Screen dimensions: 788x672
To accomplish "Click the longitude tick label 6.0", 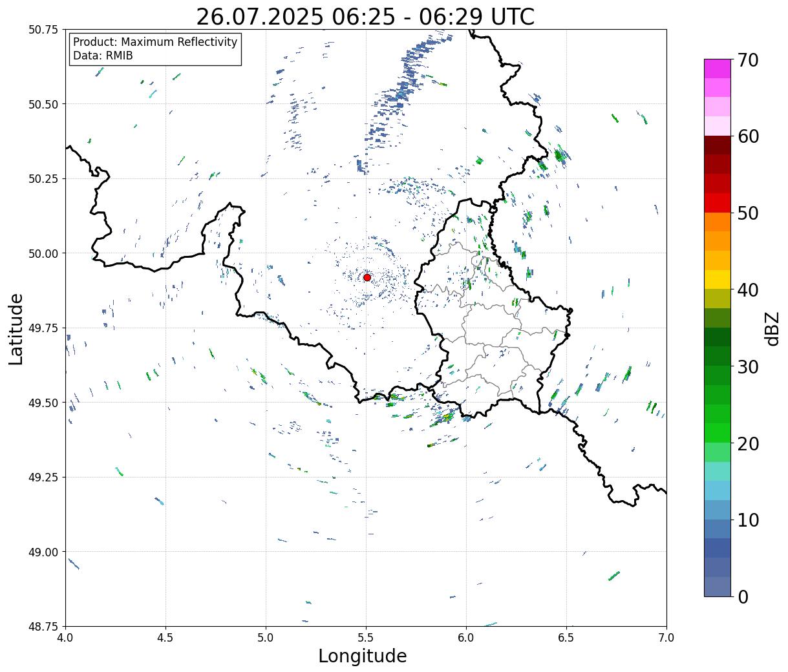I will point(466,638).
